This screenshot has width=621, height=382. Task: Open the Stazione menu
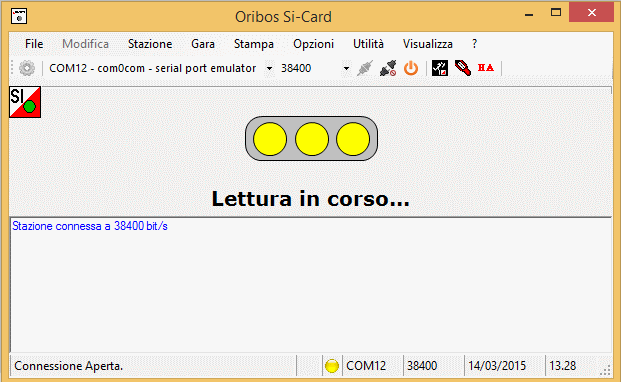pos(150,44)
